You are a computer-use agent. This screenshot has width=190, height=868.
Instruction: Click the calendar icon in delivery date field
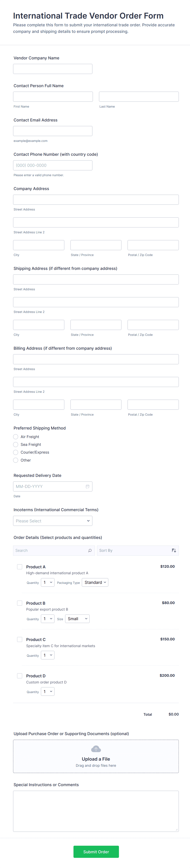click(x=87, y=486)
